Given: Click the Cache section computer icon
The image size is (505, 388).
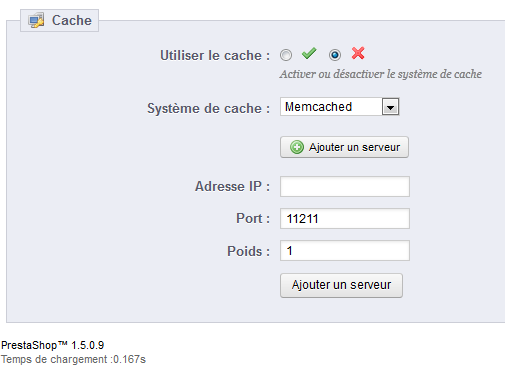Looking at the screenshot, I should click(x=36, y=21).
